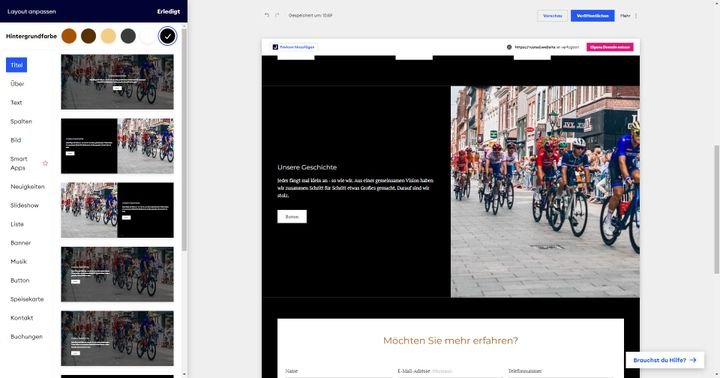Click the E-Mail-Adresse form field

point(450,372)
